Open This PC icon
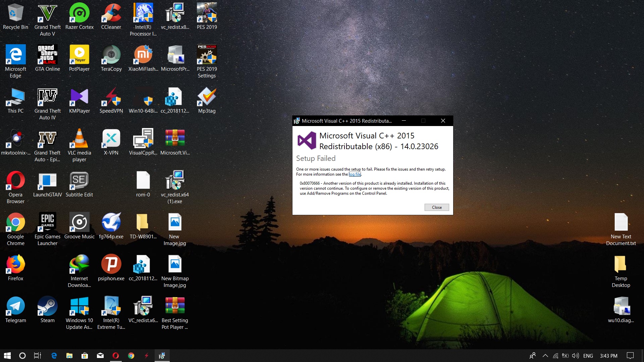644x362 pixels. [x=15, y=101]
